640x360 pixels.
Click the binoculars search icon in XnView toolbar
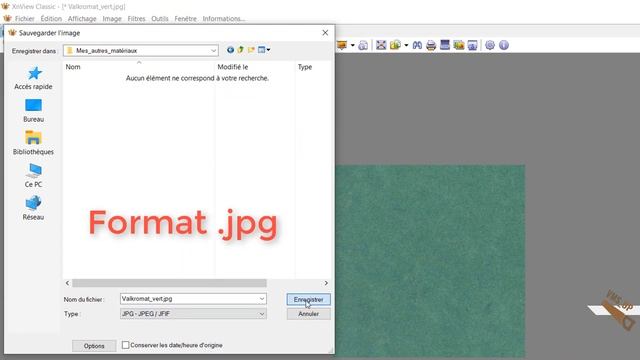[x=417, y=45]
